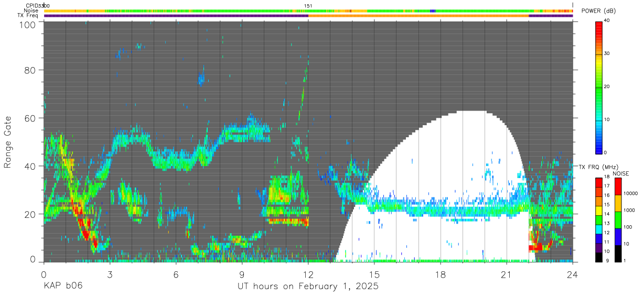The height and width of the screenshot is (297, 644).
Task: Click the NOISE legend title
Action: click(x=621, y=173)
